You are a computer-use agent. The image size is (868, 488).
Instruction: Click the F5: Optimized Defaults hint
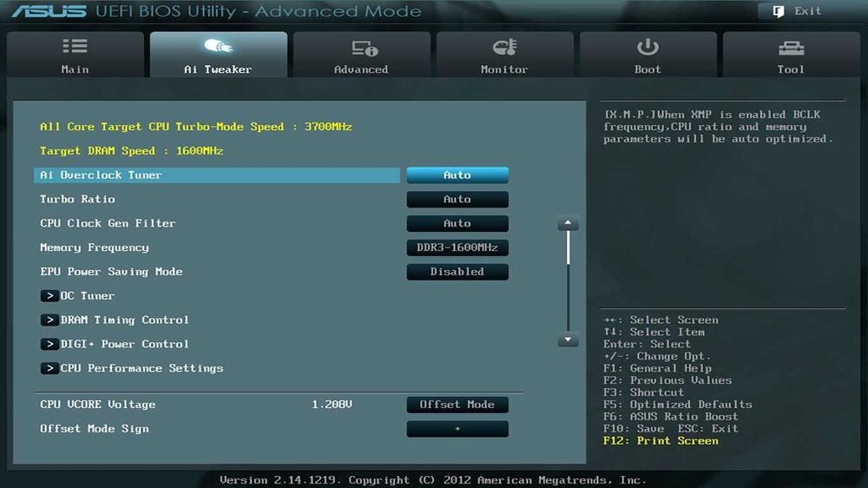point(678,405)
